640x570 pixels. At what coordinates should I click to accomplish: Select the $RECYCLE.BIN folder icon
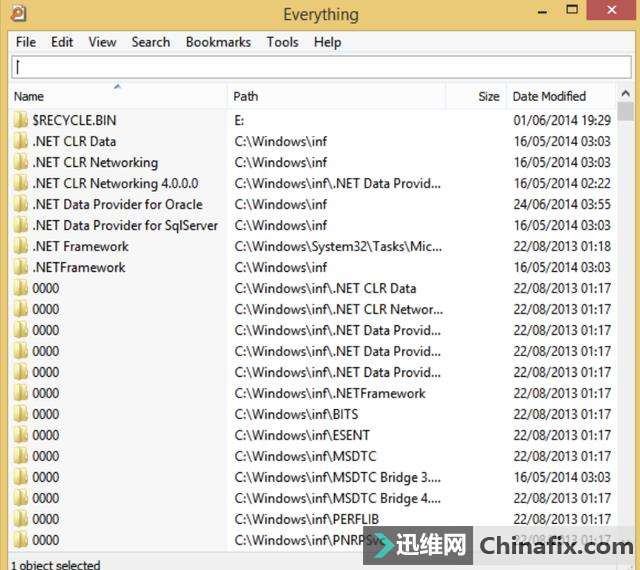click(21, 120)
